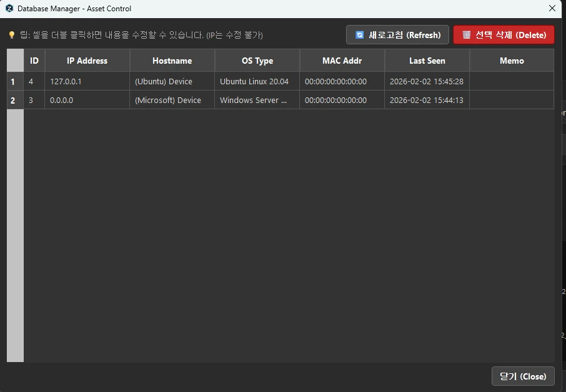Select the MAC address cell in the 127.0.0.1 row
The width and height of the screenshot is (566, 392).
(342, 81)
